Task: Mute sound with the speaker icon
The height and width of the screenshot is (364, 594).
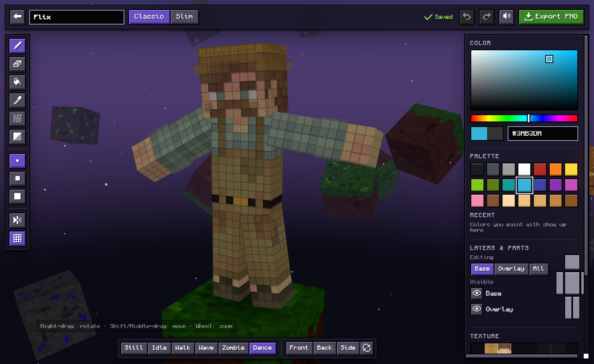Action: 506,17
